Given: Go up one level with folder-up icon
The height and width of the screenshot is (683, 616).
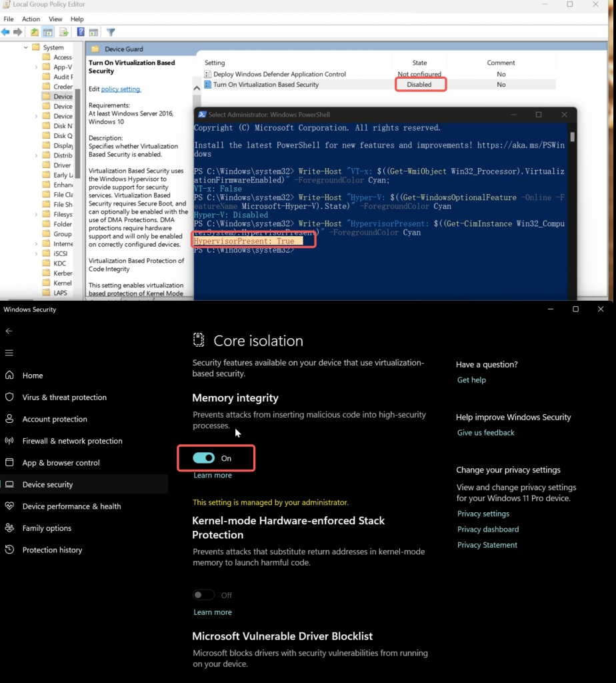Looking at the screenshot, I should point(35,32).
